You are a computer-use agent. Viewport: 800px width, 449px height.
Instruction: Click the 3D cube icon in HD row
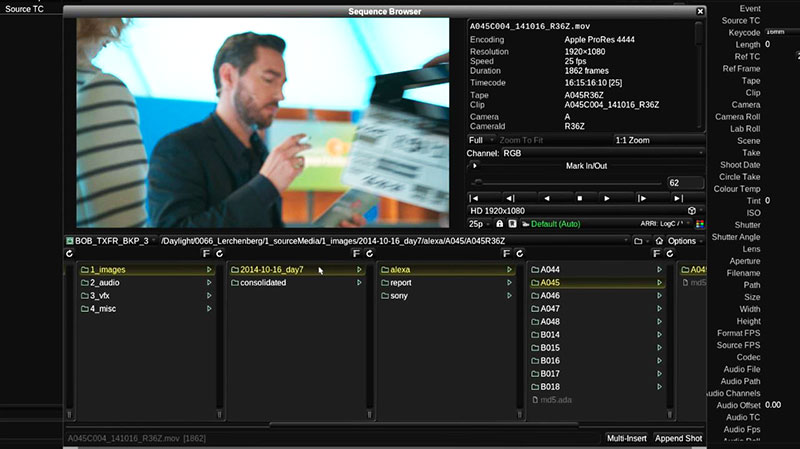pyautogui.click(x=691, y=211)
